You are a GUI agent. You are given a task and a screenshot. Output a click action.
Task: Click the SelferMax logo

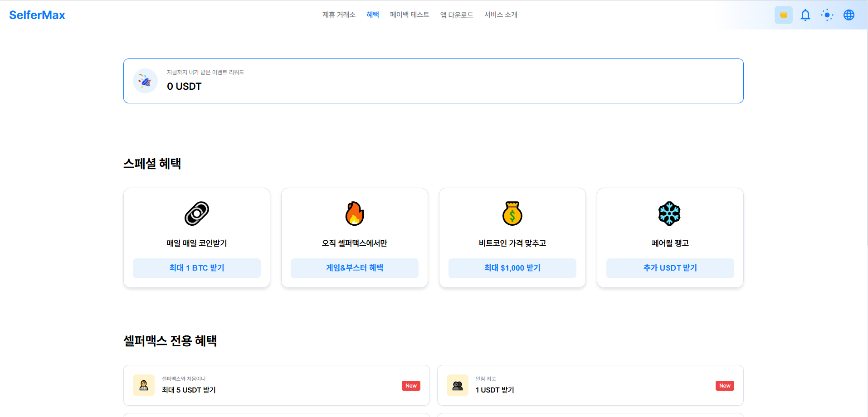point(37,15)
